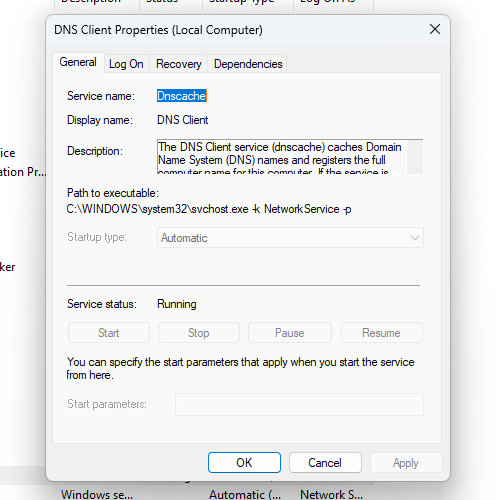Click the DNS Client display name text

pos(183,120)
